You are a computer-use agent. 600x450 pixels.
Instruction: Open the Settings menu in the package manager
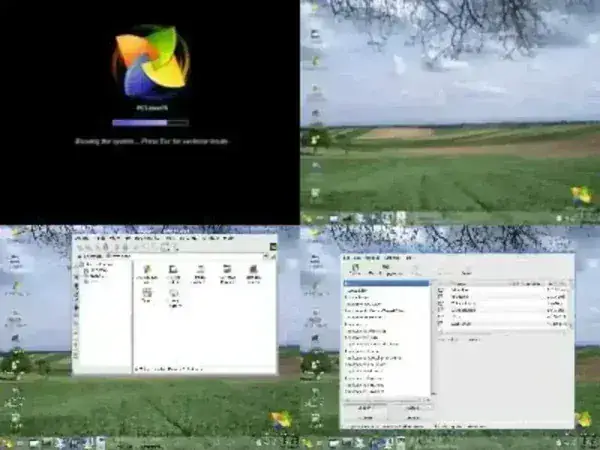[392, 258]
